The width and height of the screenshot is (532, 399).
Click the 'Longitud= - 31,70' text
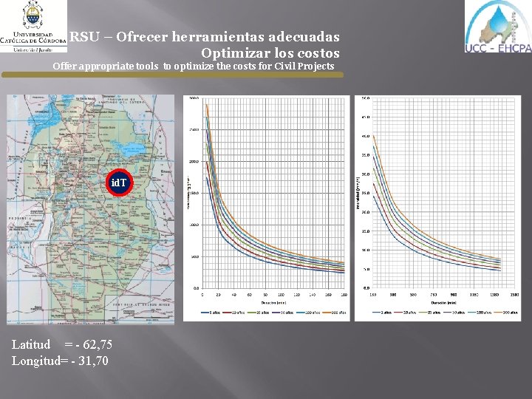coord(60,361)
